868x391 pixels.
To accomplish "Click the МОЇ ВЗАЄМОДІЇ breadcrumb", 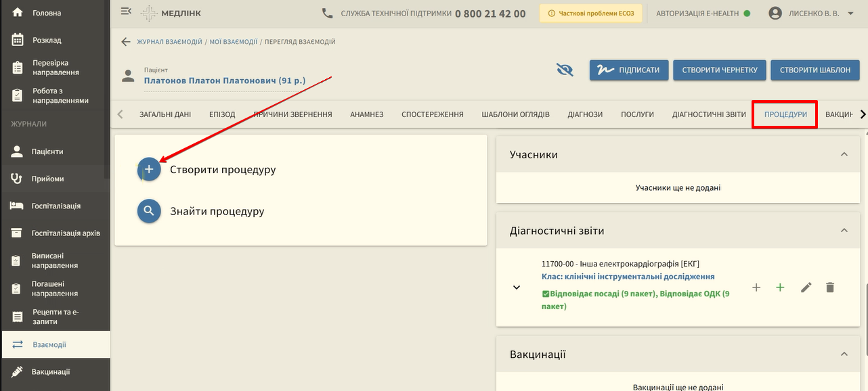I will (x=233, y=42).
